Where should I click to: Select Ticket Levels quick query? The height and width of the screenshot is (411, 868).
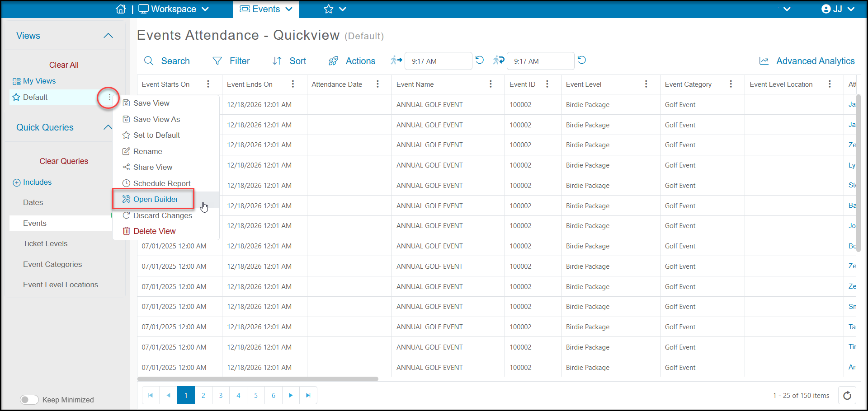tap(45, 244)
